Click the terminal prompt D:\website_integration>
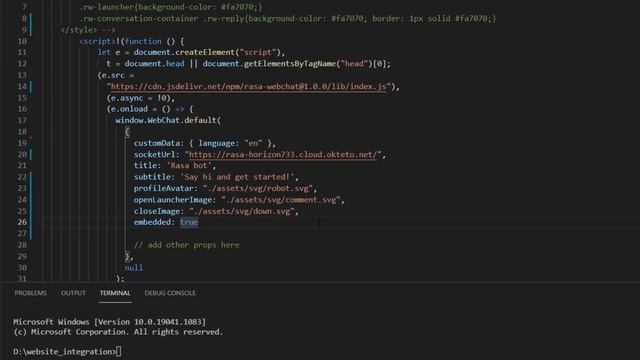This screenshot has width=640, height=360. point(64,351)
